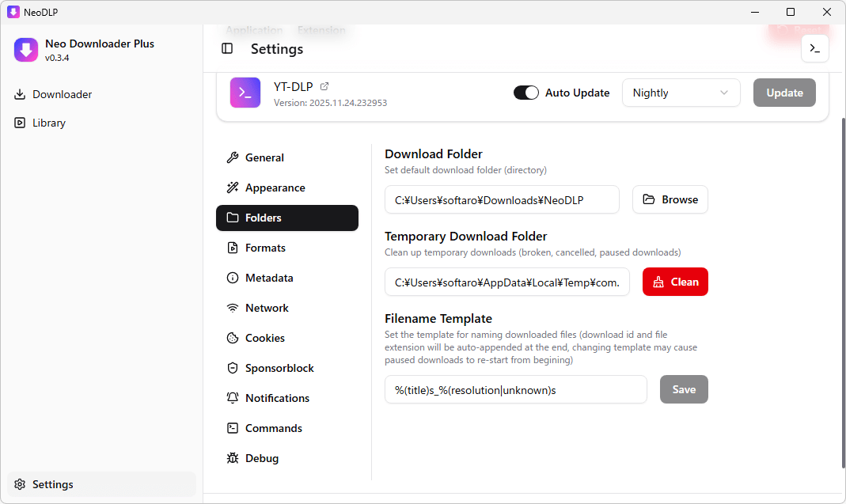Open YT-DLP external link icon
The height and width of the screenshot is (504, 846).
pos(324,86)
